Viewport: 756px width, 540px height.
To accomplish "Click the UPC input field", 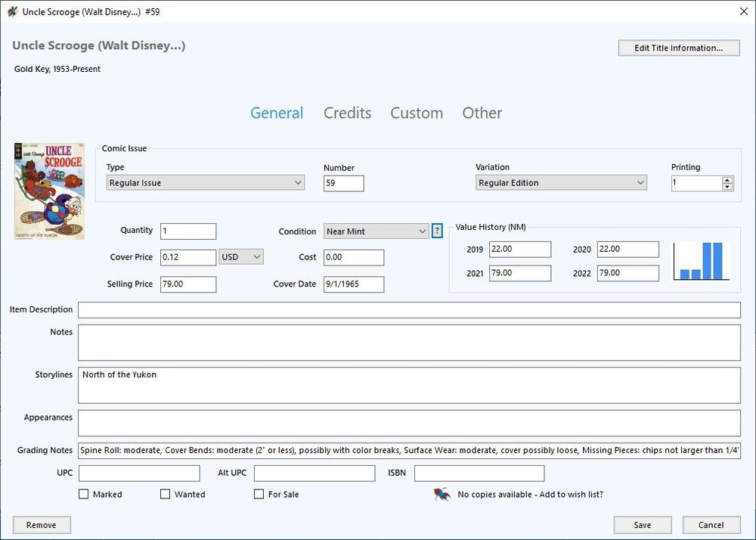I will (139, 473).
